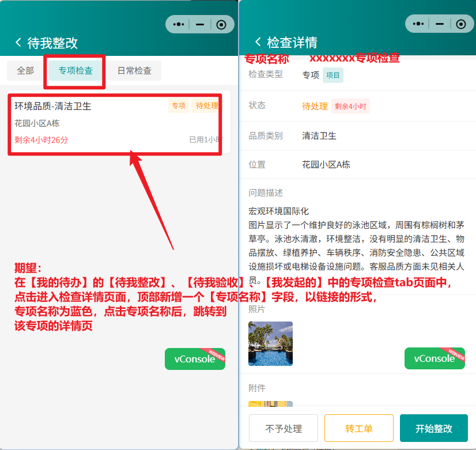This screenshot has height=450, width=476.
Task: Close mini program via 待我整改 capsule circle
Action: click(x=221, y=24)
